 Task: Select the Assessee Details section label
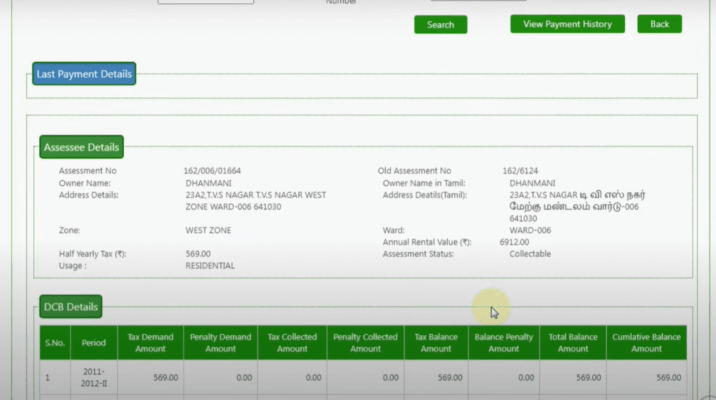click(x=81, y=147)
